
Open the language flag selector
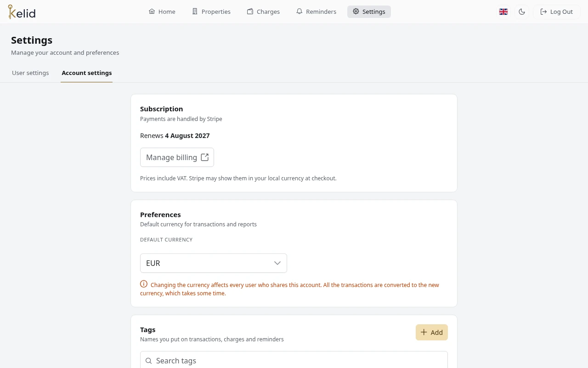pos(503,12)
